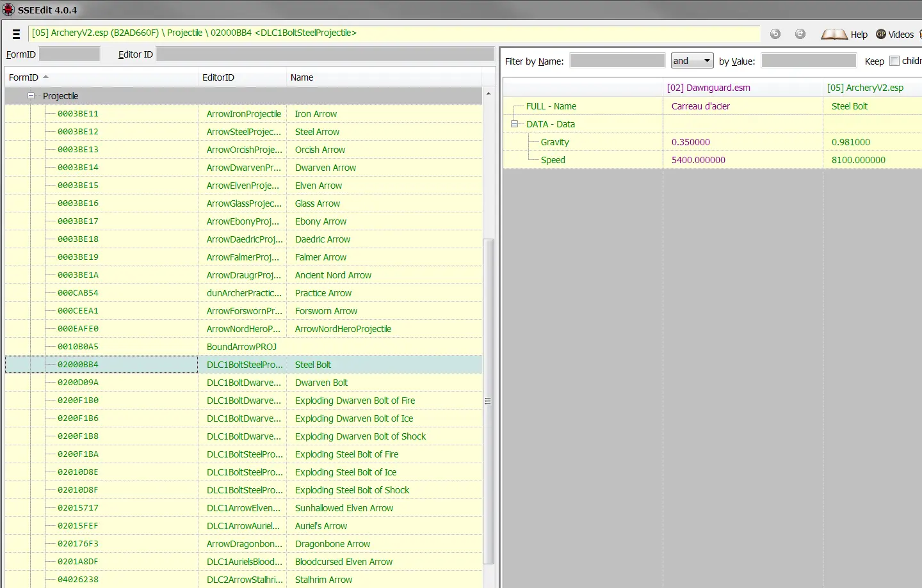Screen dimensions: 922x588
Task: Select the BoundArrowPROJ record
Action: (243, 347)
